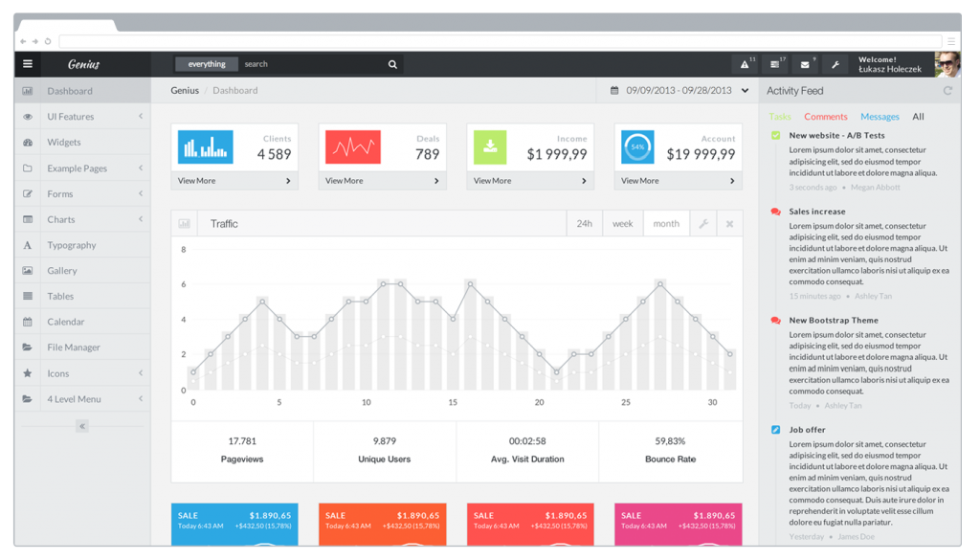Click the search magnifier icon

point(392,64)
